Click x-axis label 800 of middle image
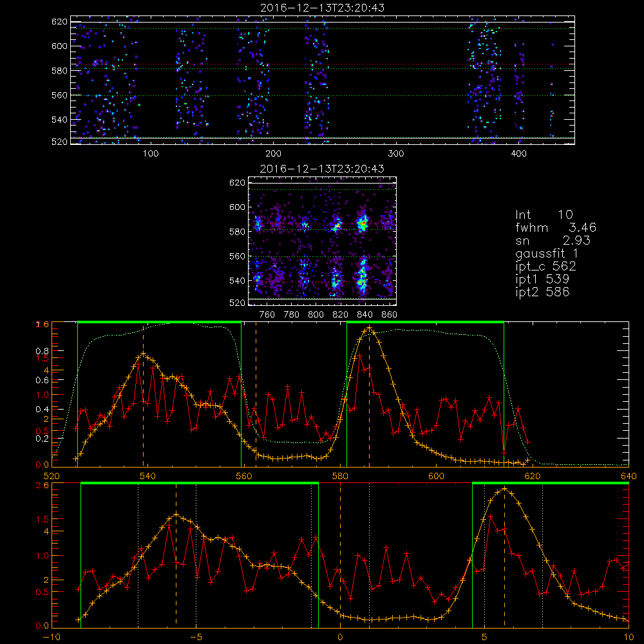 [316, 315]
